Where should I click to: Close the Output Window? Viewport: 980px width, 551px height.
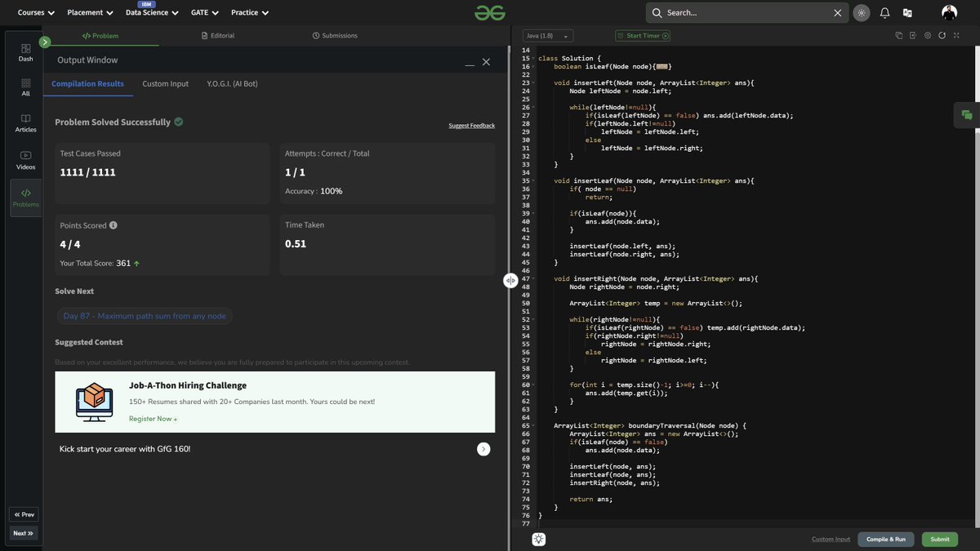click(486, 62)
